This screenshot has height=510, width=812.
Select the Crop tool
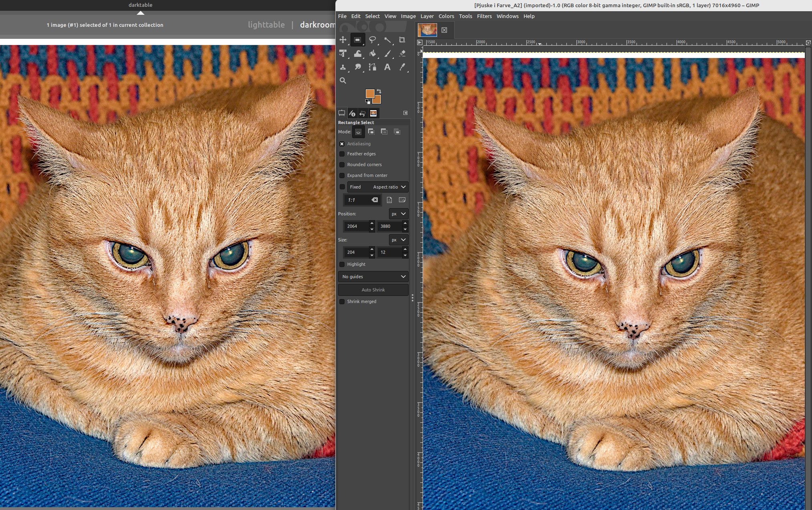(x=402, y=40)
